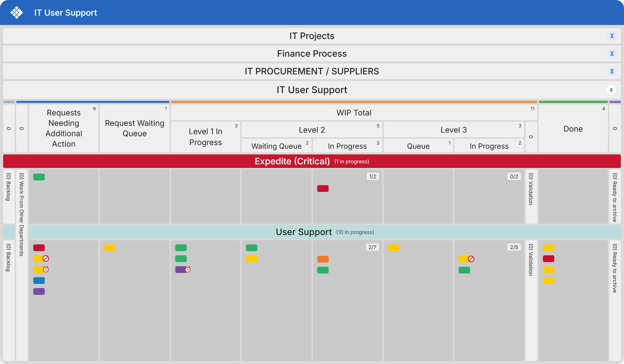Expand IT PROCUREMENT / SUPPLIERS workflow
This screenshot has width=624, height=364.
[x=612, y=71]
